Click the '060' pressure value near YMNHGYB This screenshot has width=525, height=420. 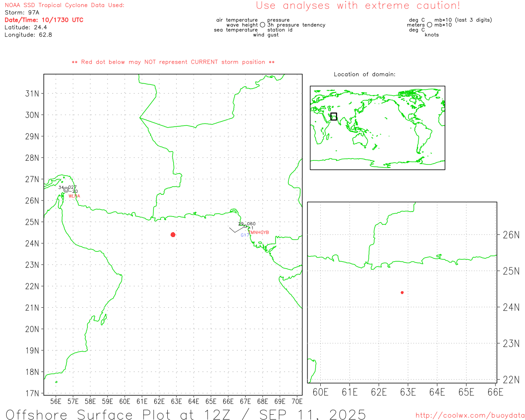point(251,224)
